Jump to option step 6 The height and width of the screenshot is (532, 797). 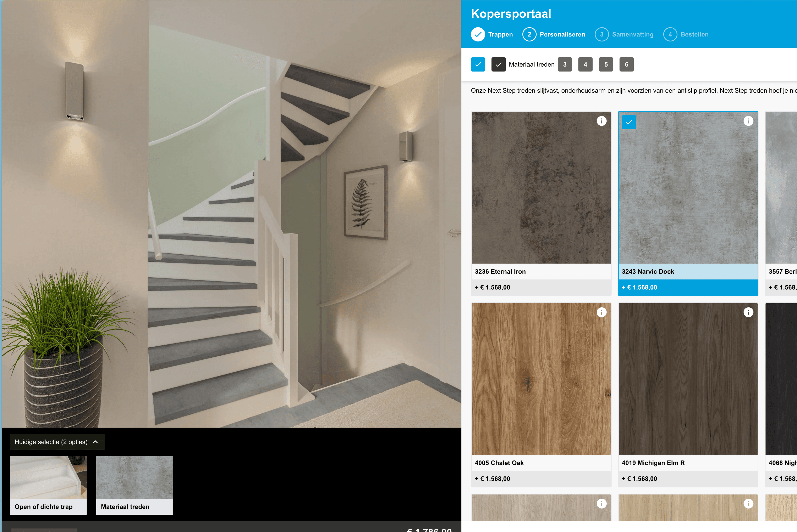click(626, 64)
